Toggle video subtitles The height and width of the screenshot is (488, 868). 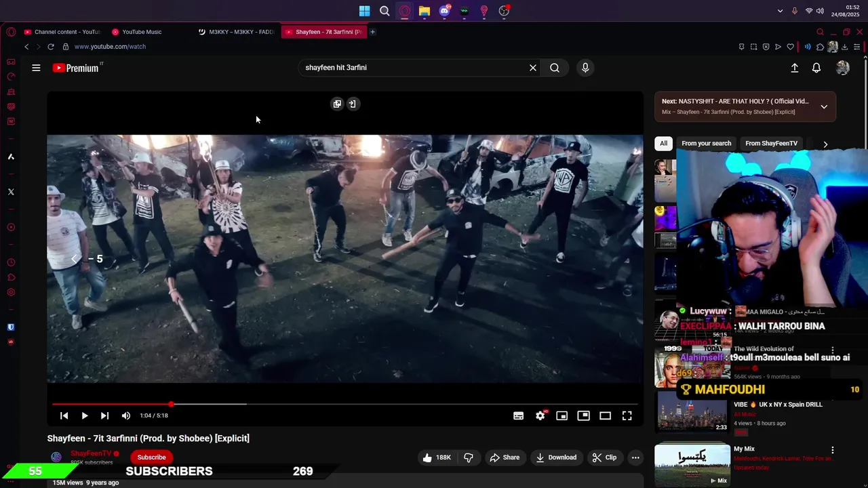pos(518,415)
